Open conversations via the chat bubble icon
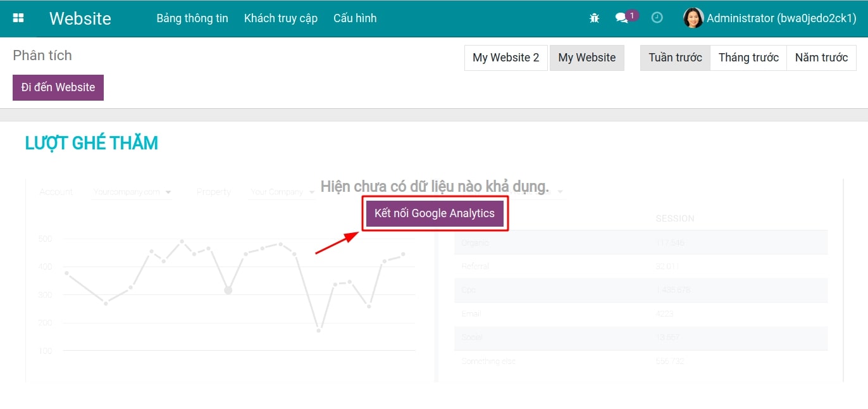This screenshot has width=868, height=409. point(621,17)
